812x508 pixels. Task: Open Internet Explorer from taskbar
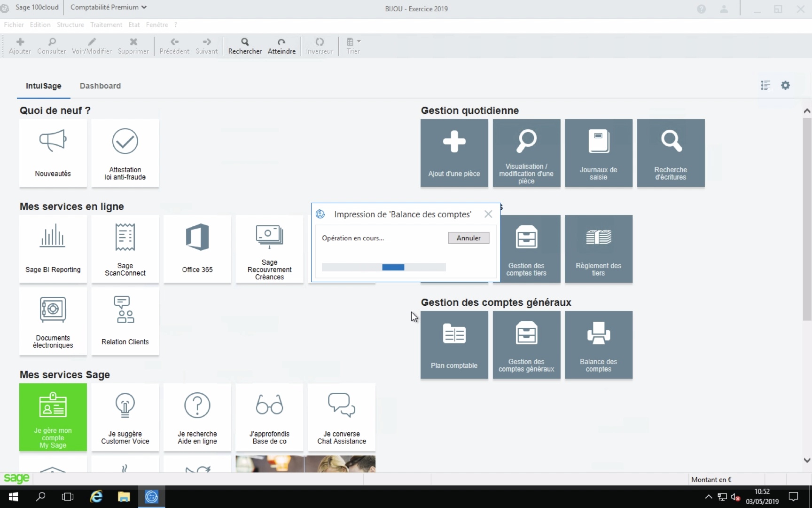[x=96, y=497]
